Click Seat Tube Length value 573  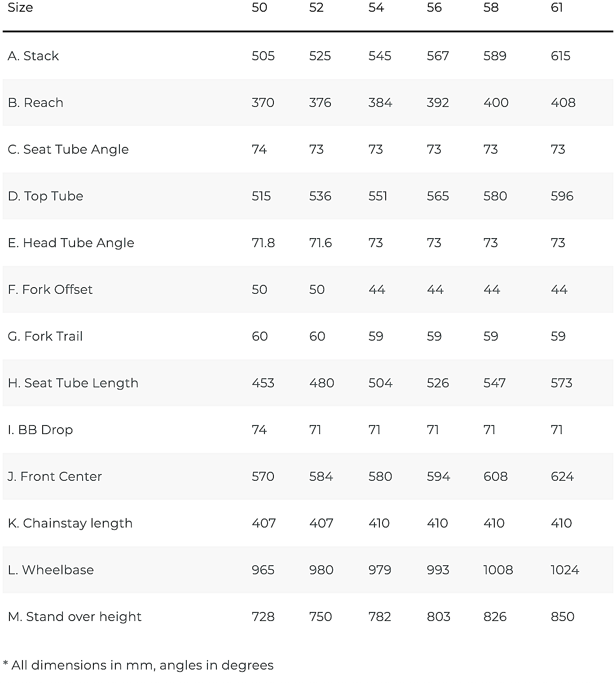coord(562,383)
